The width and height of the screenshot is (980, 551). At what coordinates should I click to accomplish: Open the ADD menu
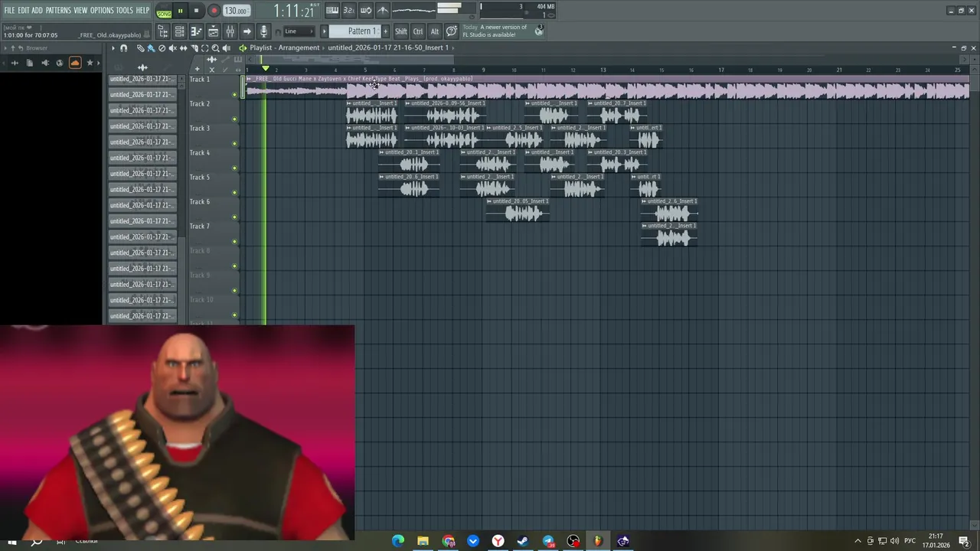pyautogui.click(x=37, y=10)
